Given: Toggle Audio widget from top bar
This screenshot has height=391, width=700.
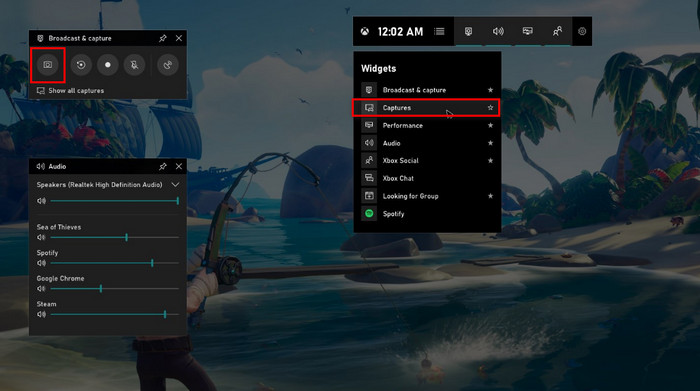Looking at the screenshot, I should click(498, 31).
